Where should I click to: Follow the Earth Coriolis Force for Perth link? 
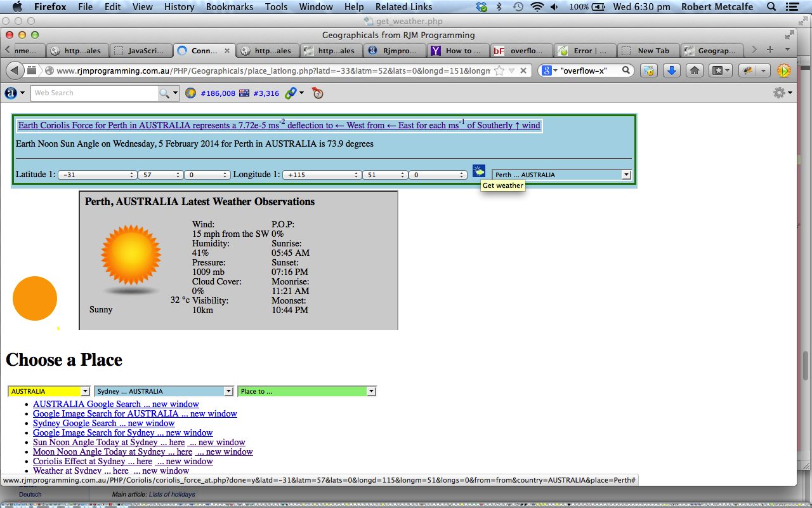click(x=279, y=125)
